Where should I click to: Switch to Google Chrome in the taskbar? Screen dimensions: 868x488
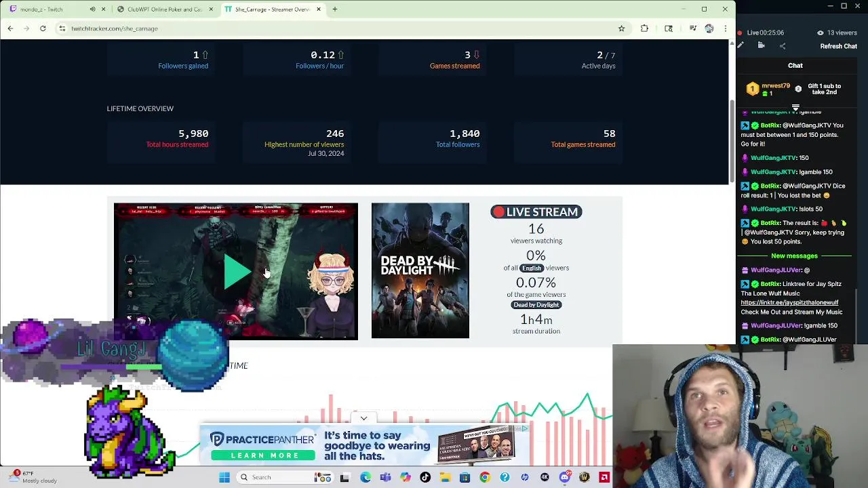pos(484,477)
